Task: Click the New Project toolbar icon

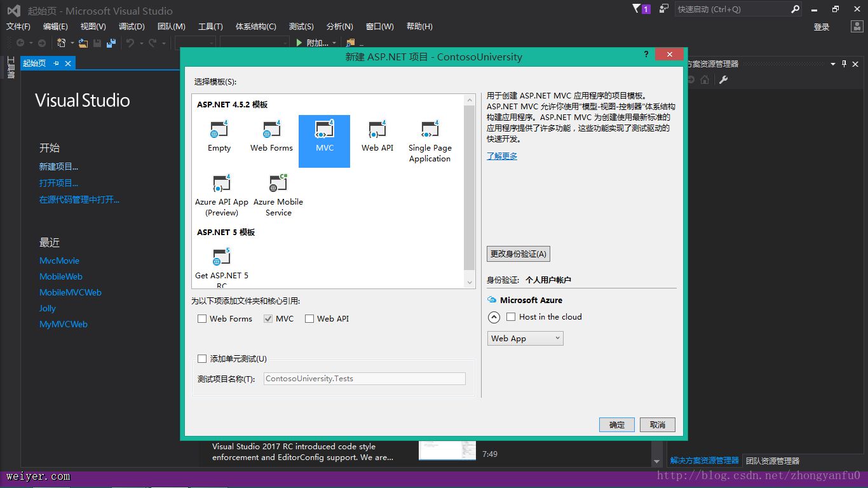Action: click(x=61, y=43)
